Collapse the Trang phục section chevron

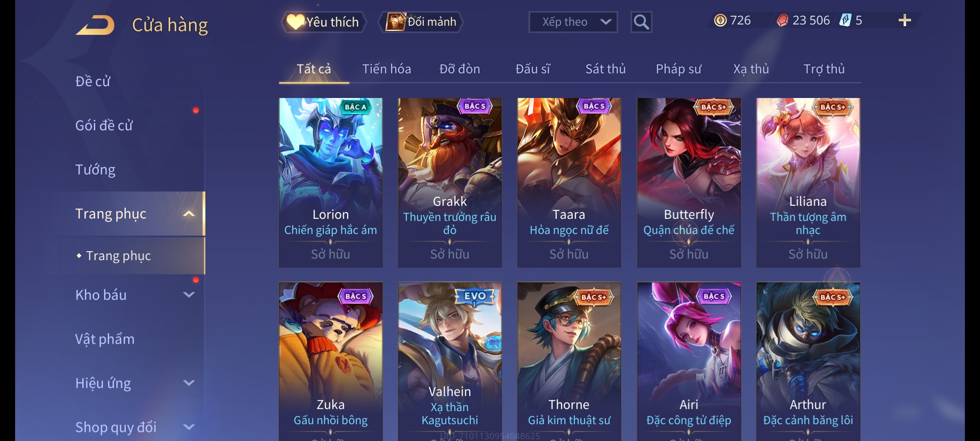(x=189, y=214)
